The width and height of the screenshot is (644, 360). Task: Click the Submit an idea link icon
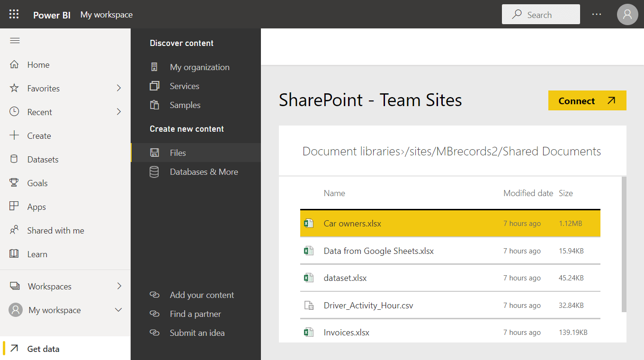(154, 333)
